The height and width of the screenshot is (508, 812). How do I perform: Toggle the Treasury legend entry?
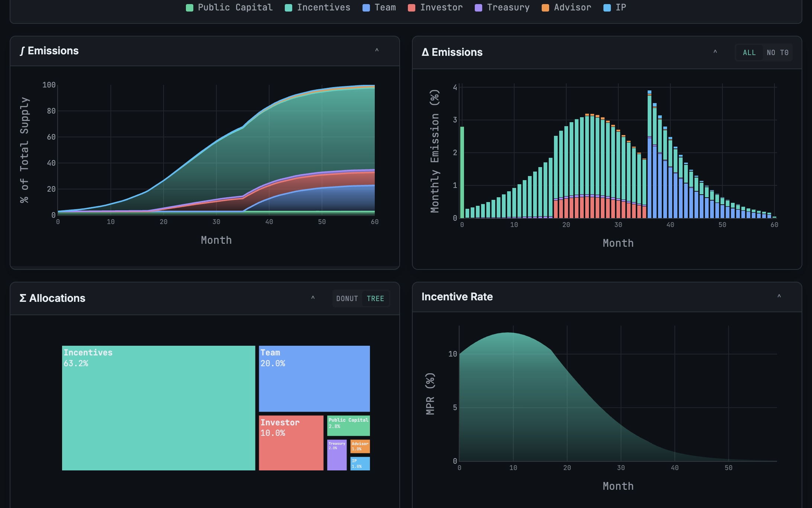pyautogui.click(x=502, y=7)
